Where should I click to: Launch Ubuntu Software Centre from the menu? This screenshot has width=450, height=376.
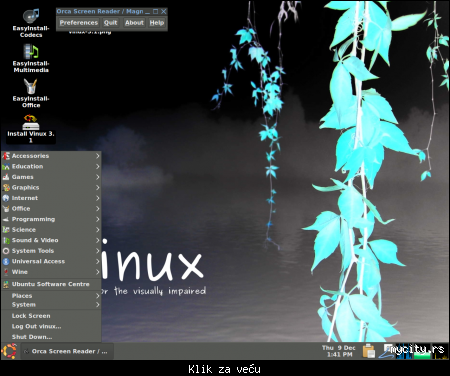51,284
